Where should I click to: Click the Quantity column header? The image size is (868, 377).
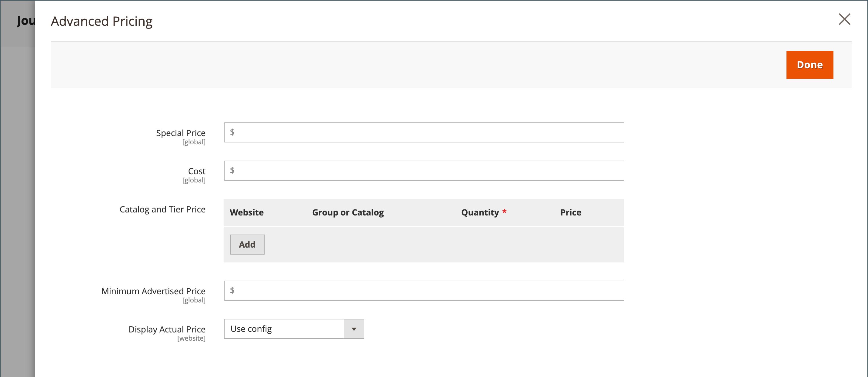(x=480, y=212)
